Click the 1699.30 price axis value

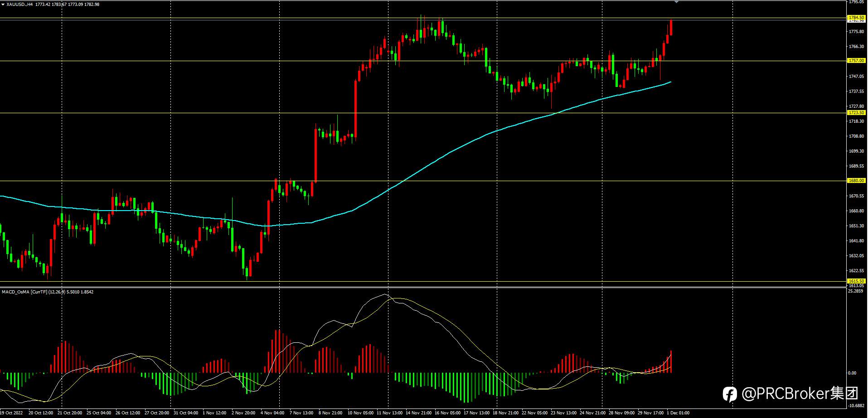point(856,151)
